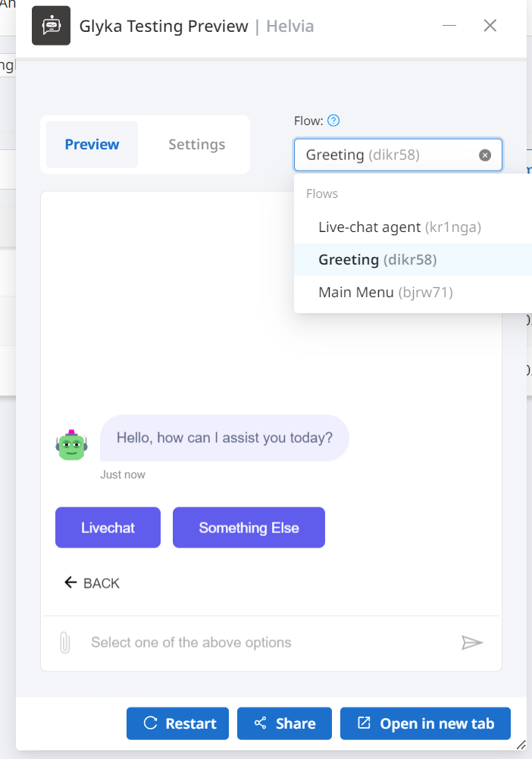Click the chatbot logo icon in header
The width and height of the screenshot is (532, 759).
click(x=52, y=26)
